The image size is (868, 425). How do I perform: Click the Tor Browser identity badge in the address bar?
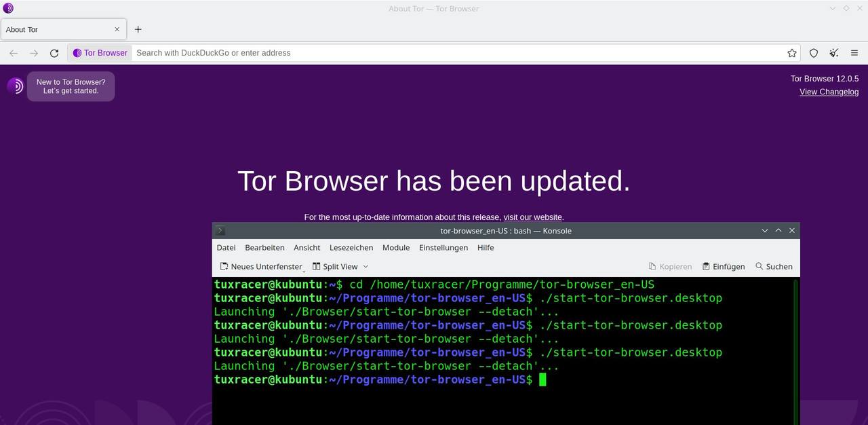[100, 53]
